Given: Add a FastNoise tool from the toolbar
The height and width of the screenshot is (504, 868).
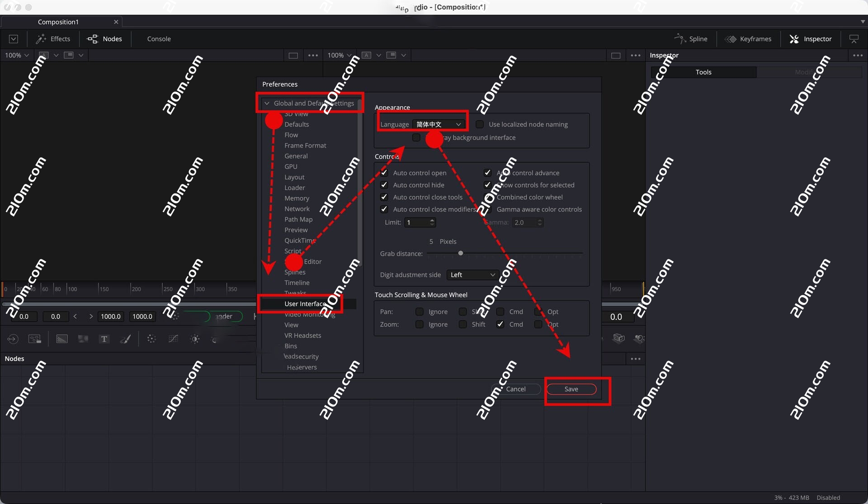Looking at the screenshot, I should 83,339.
